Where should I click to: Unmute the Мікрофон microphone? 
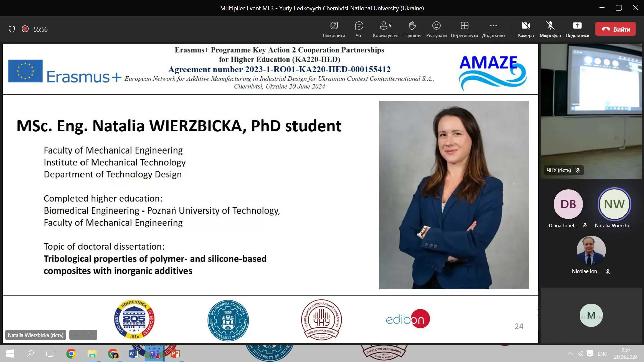pyautogui.click(x=550, y=29)
